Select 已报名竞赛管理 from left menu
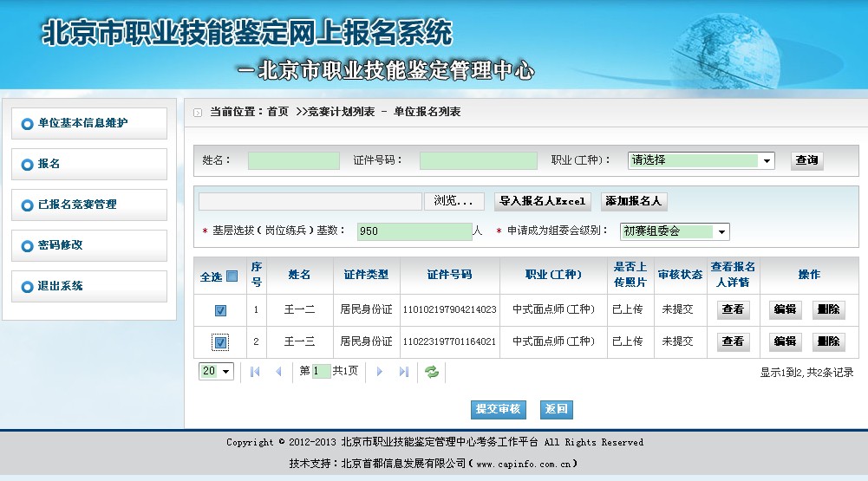Image resolution: width=868 pixels, height=481 pixels. [x=77, y=205]
